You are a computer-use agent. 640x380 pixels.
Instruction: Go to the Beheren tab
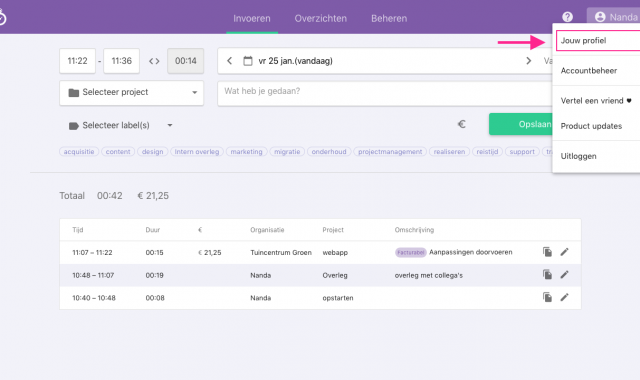click(x=389, y=18)
